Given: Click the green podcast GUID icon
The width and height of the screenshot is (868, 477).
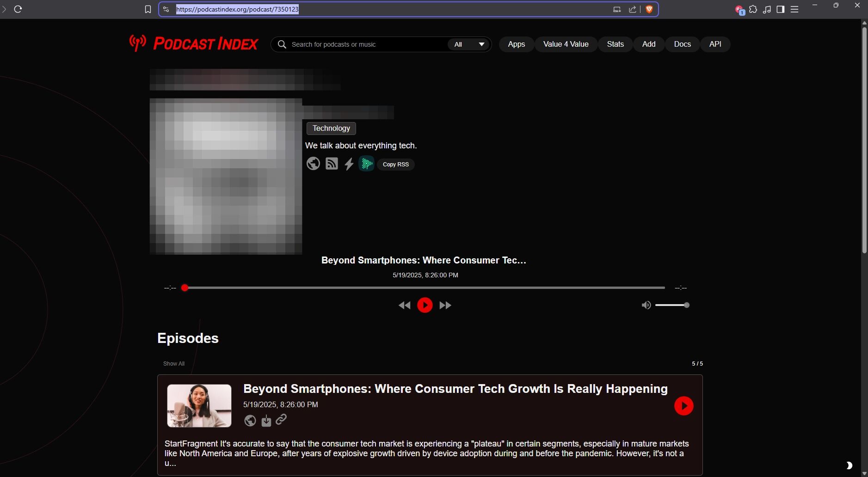Looking at the screenshot, I should [x=366, y=164].
